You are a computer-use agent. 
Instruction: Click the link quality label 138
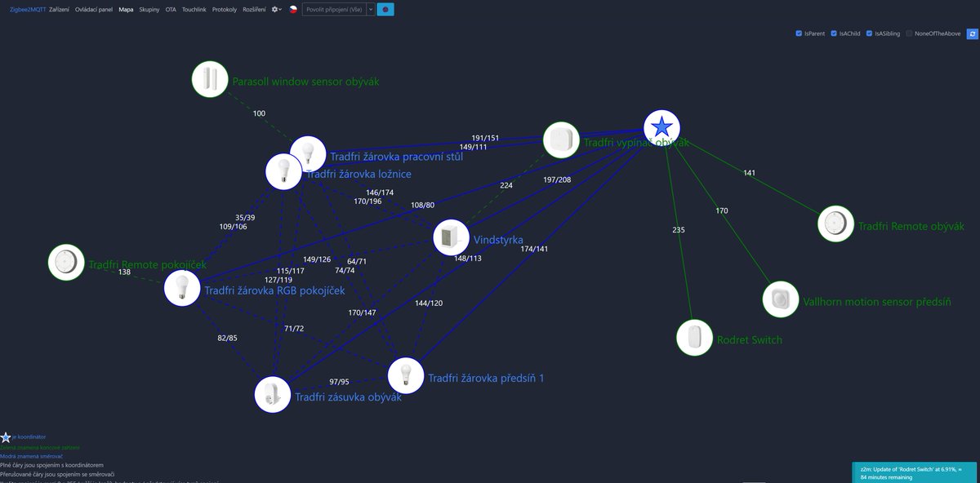(x=124, y=273)
